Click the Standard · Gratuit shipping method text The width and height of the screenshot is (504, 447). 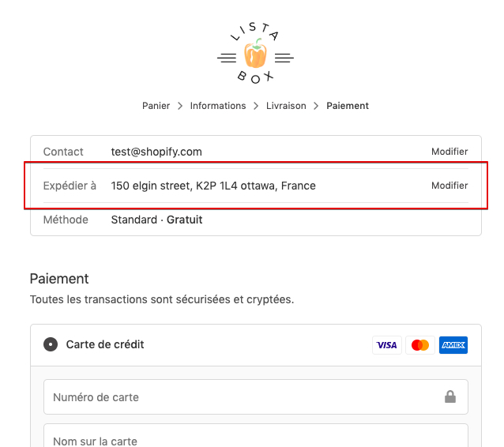156,220
